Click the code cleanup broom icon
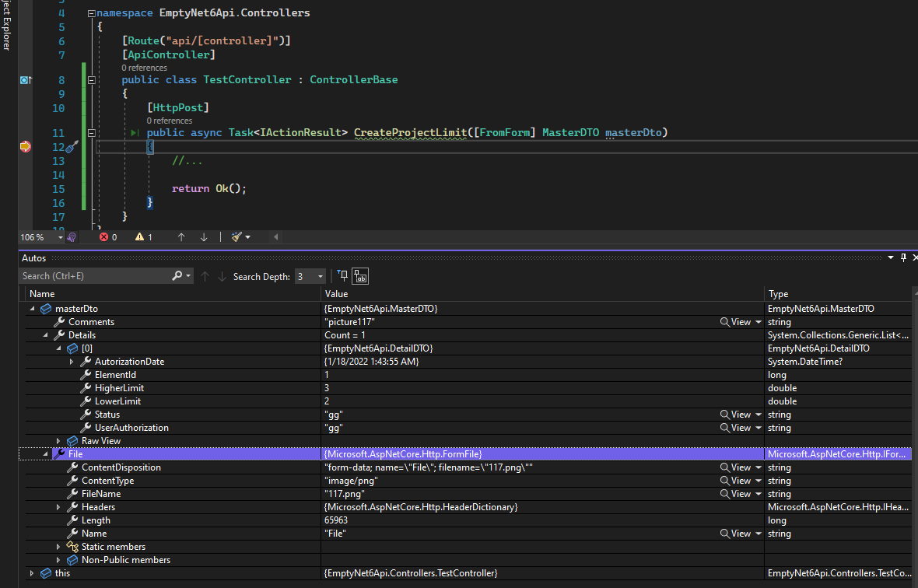The height and width of the screenshot is (588, 918). pyautogui.click(x=237, y=237)
